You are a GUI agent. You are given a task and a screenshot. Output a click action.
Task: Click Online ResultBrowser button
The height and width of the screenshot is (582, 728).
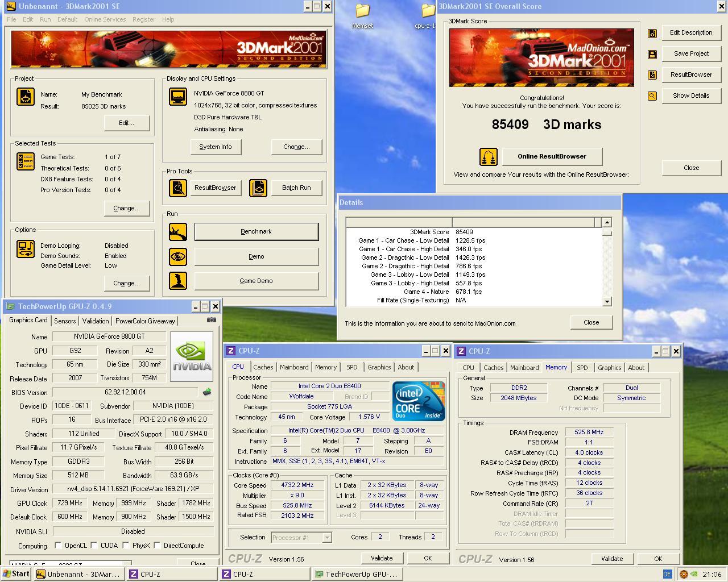552,156
